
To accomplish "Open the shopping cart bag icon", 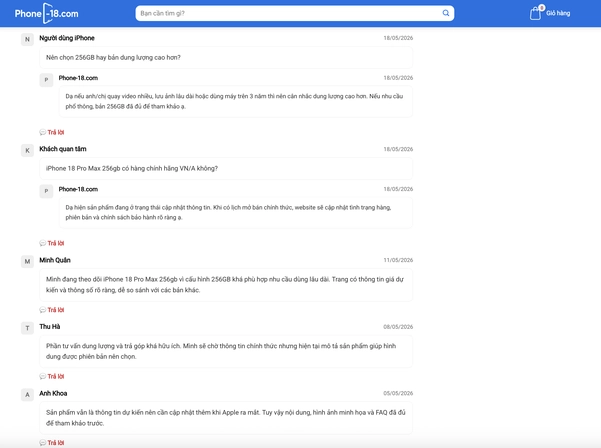I will (536, 13).
